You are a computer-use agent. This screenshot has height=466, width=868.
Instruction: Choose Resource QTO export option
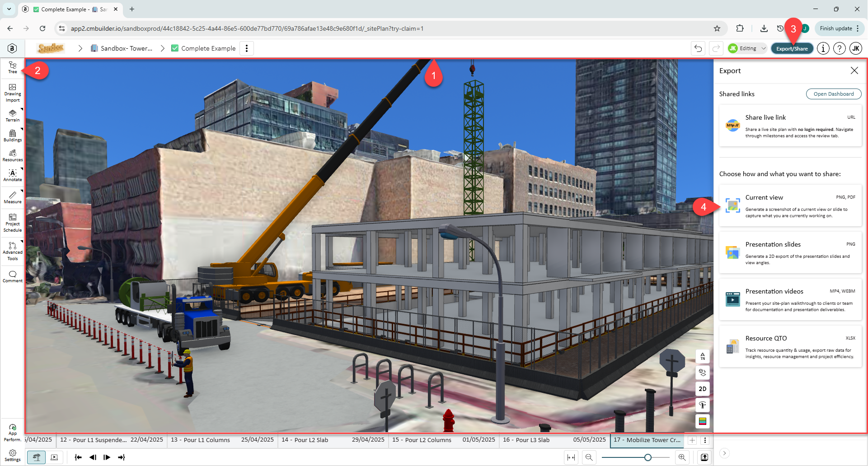[x=790, y=346]
